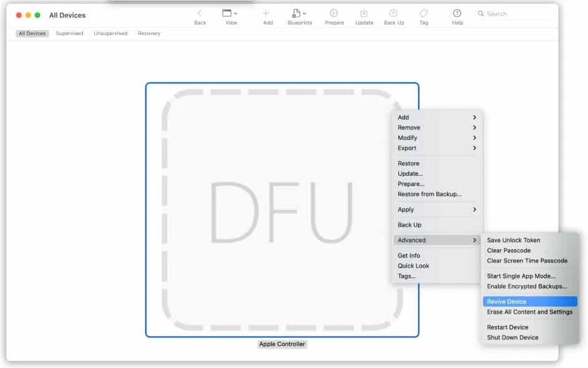Screen dimensions: 588x368
Task: Choose Erase All Content and Settings
Action: coord(530,312)
